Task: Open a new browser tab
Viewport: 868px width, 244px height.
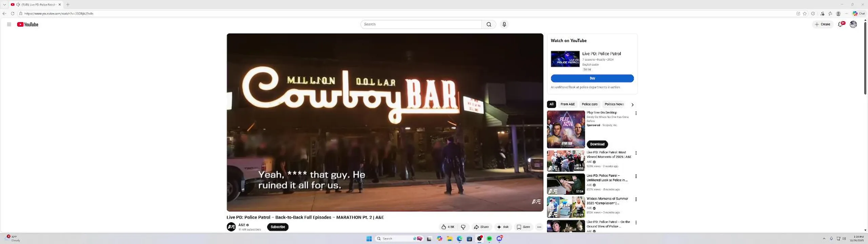Action: [68, 4]
